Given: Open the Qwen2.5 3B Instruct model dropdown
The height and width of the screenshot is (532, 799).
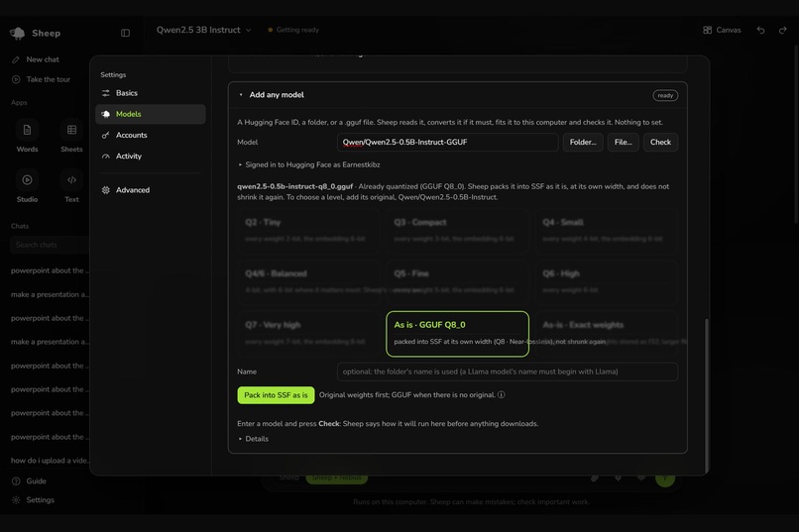Looking at the screenshot, I should (204, 30).
